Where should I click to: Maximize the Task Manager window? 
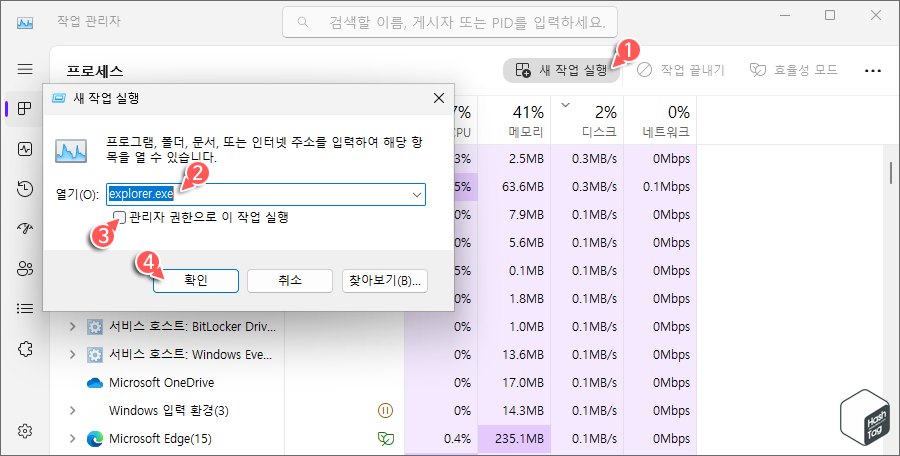(x=830, y=16)
